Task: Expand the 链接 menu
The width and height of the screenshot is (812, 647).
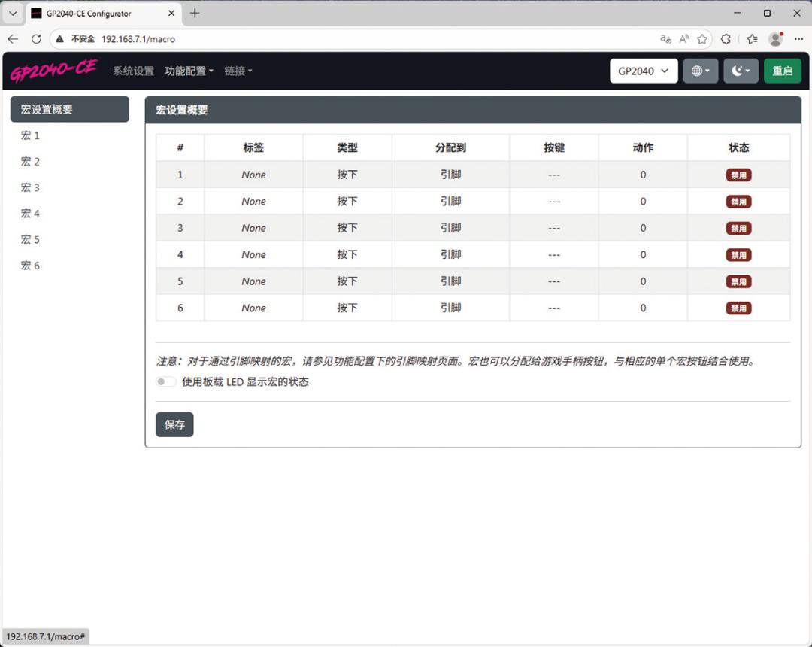Action: coord(238,71)
